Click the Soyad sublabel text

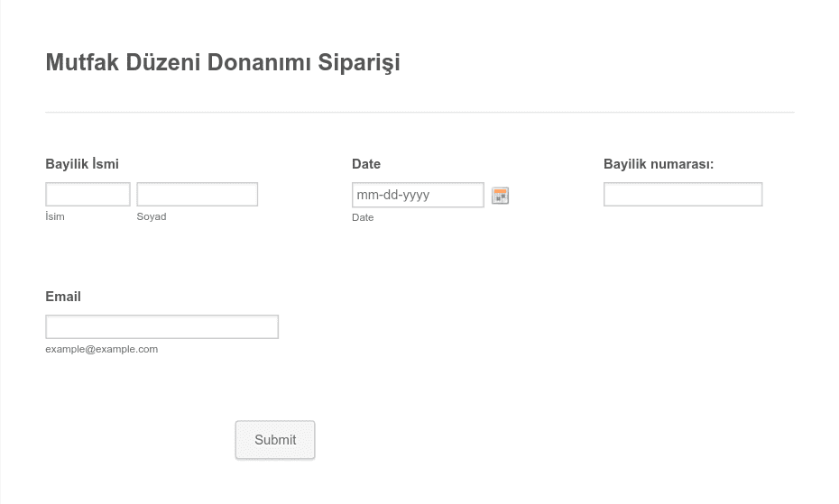click(x=152, y=216)
